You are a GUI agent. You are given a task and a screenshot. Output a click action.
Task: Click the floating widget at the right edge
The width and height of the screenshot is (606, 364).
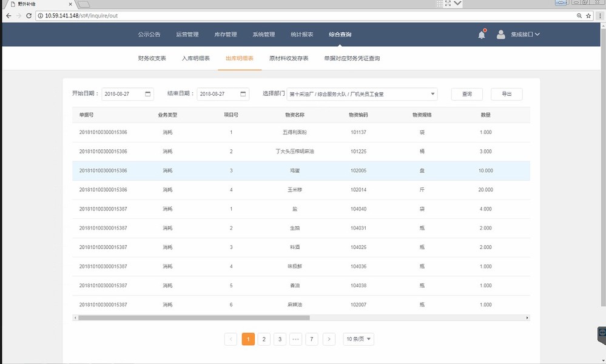point(601,335)
